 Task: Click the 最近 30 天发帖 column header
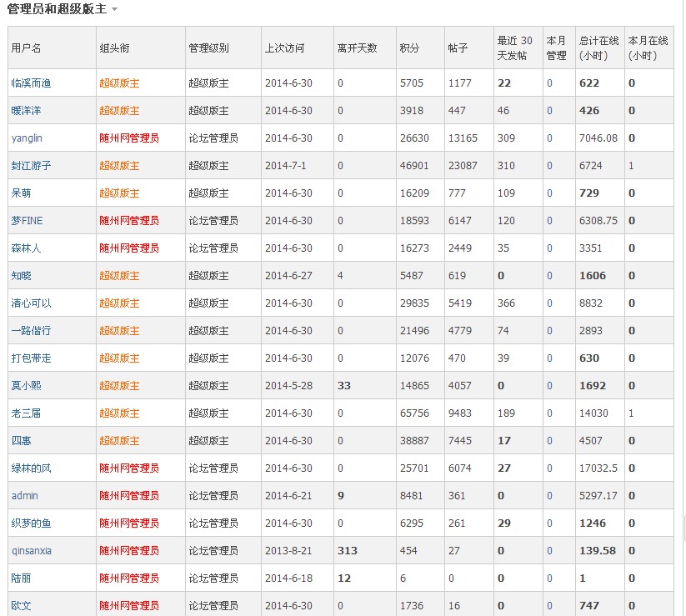click(x=515, y=48)
